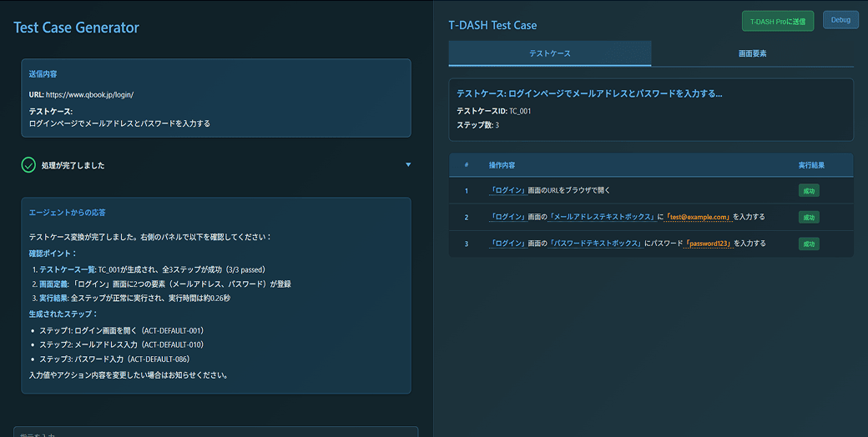The image size is (868, 437).
Task: Click the Test Case Generator title
Action: (x=77, y=28)
